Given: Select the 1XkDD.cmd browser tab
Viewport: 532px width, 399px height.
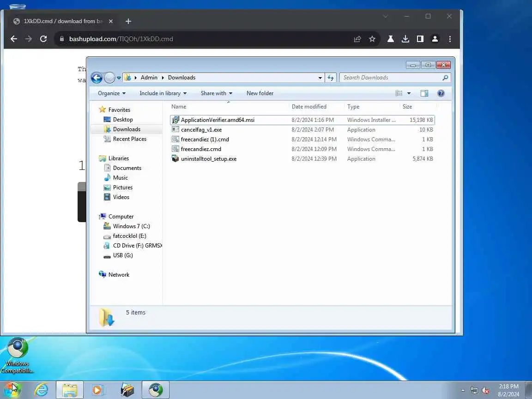Looking at the screenshot, I should pyautogui.click(x=63, y=21).
